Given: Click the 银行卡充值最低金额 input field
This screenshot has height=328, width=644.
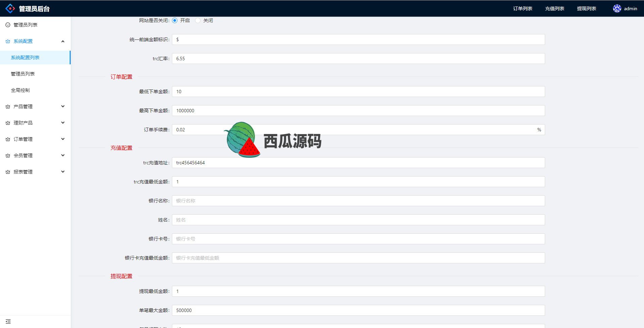Looking at the screenshot, I should pyautogui.click(x=359, y=258).
